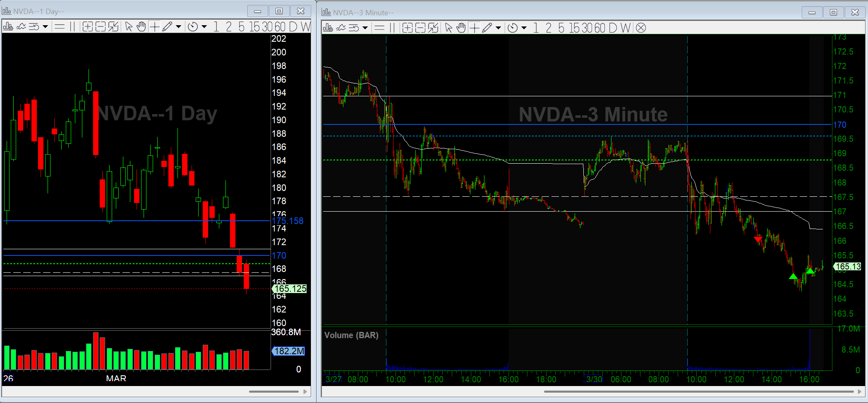Click the 175.158 price level label on daily chart
This screenshot has width=868, height=403.
pos(288,221)
